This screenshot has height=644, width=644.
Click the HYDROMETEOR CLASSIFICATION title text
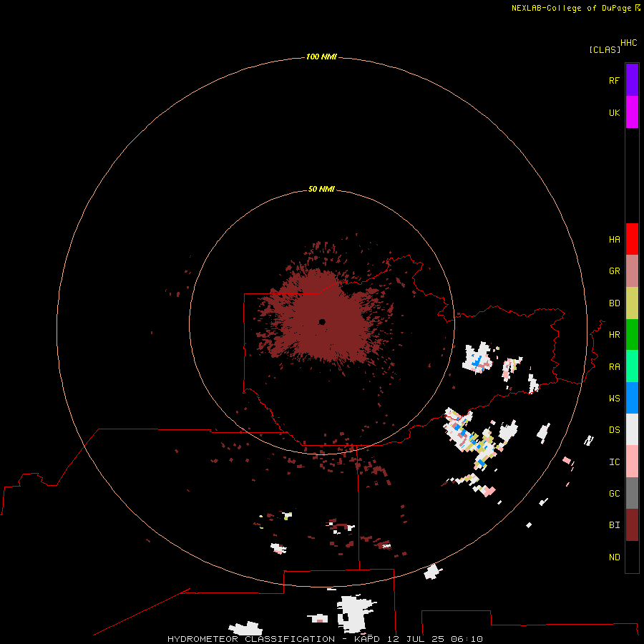click(x=251, y=639)
